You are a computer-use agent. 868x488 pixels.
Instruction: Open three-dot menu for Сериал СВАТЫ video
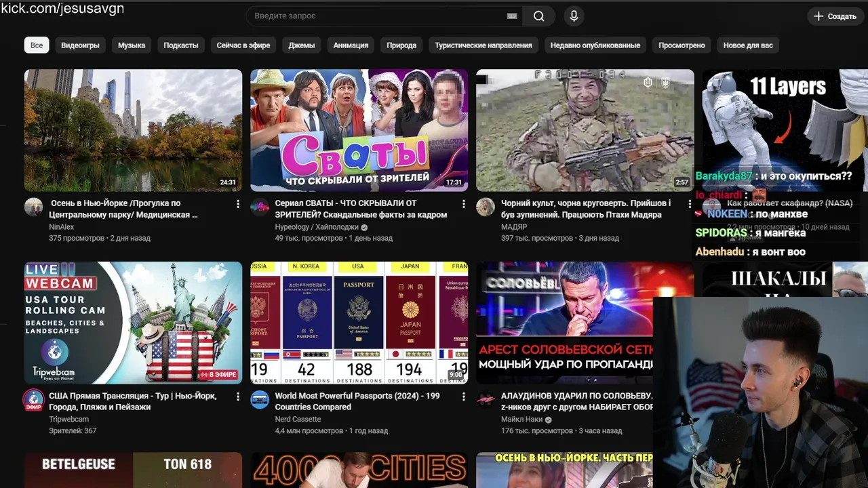pyautogui.click(x=463, y=203)
